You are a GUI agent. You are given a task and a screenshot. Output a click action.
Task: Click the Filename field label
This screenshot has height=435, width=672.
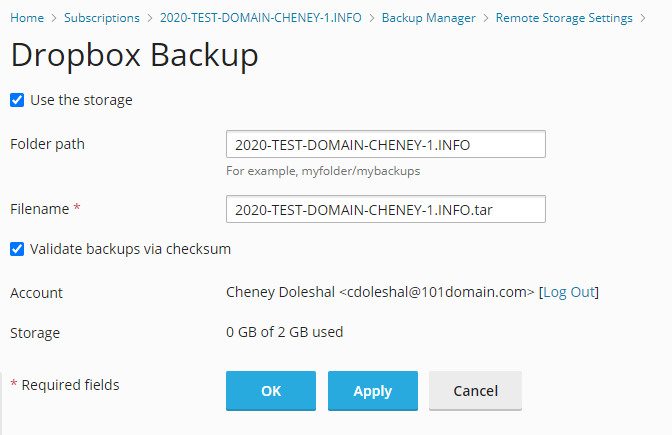[x=39, y=209]
